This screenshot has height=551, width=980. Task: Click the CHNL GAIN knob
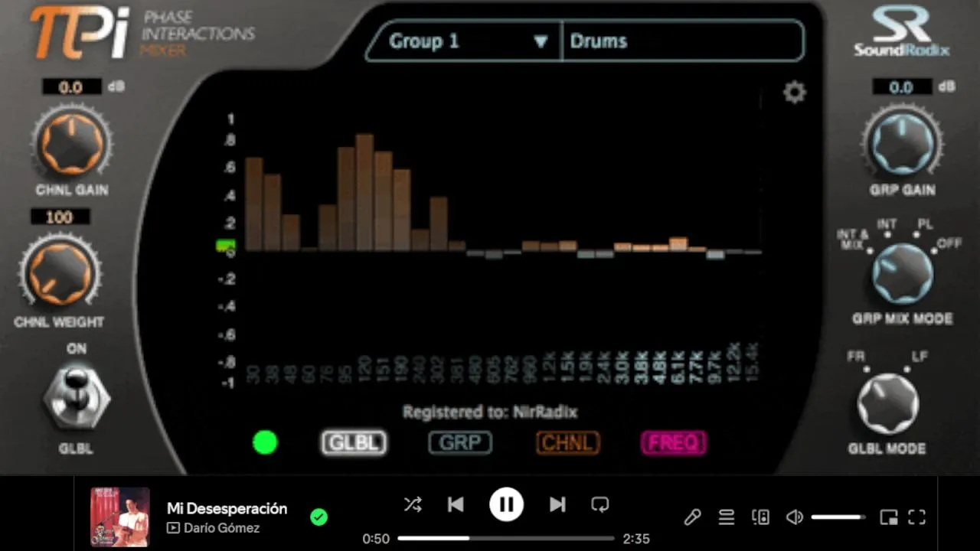pos(72,143)
